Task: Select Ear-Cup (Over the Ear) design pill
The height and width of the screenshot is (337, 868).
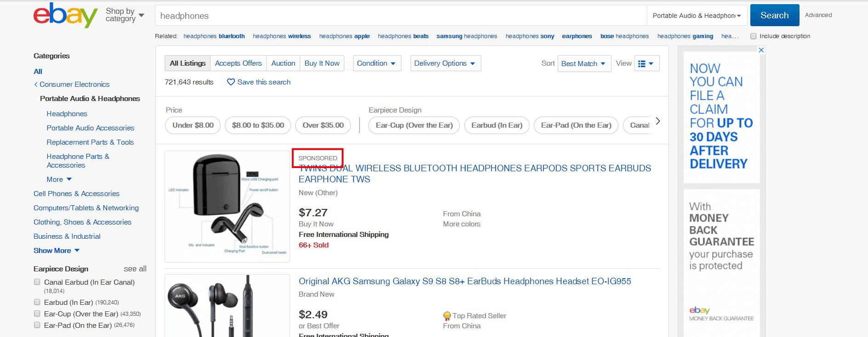Action: (414, 125)
